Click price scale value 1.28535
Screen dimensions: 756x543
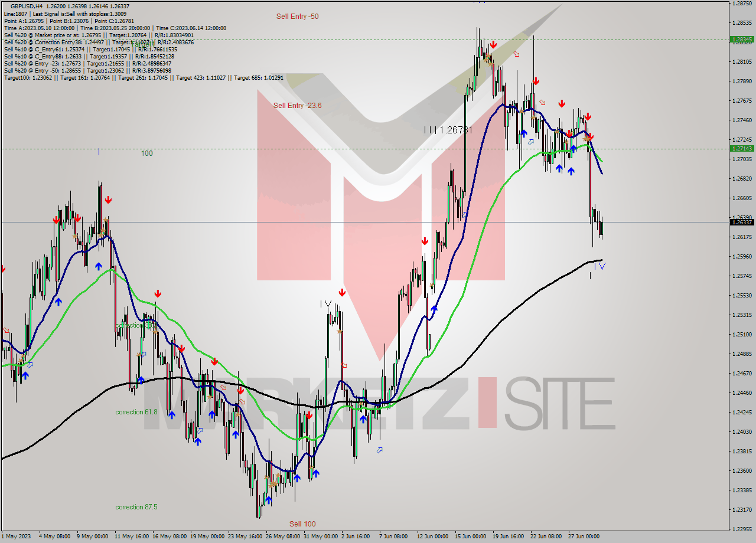click(x=742, y=23)
